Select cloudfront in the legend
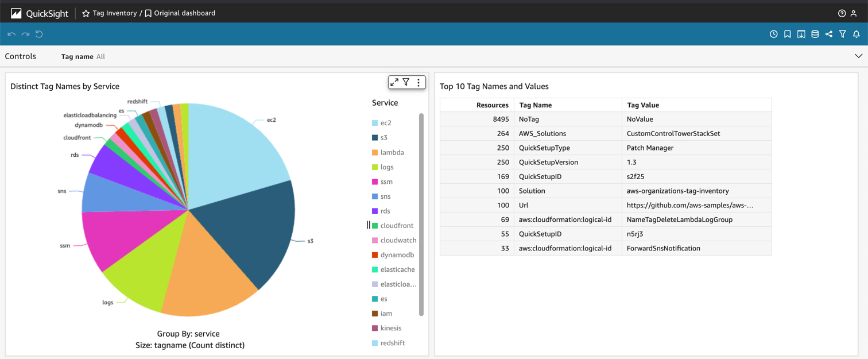 [x=397, y=226]
